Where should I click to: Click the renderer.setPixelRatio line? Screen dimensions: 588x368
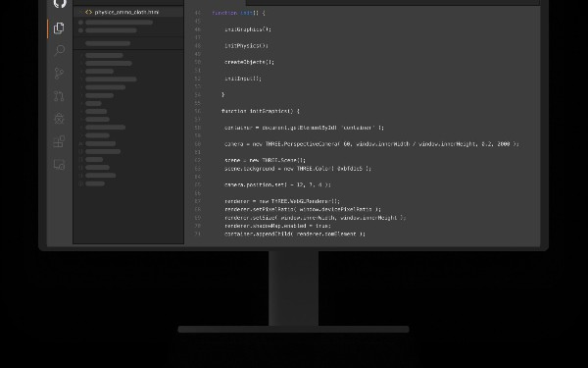(x=303, y=209)
